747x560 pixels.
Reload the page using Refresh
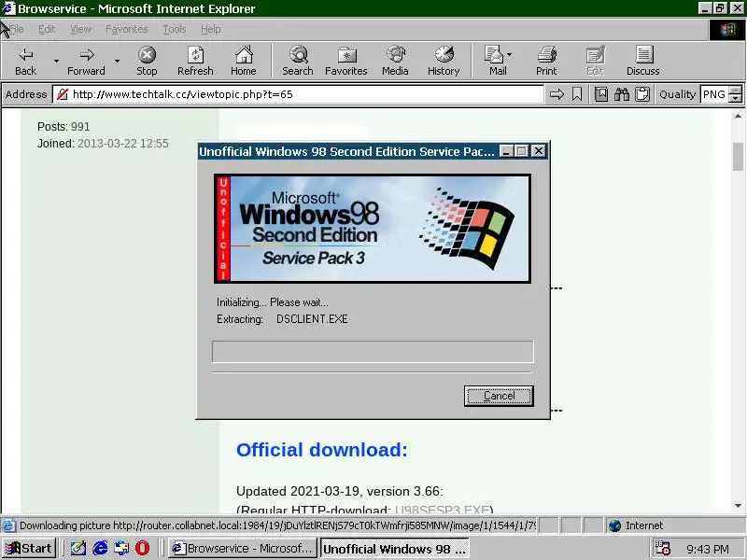[x=195, y=61]
